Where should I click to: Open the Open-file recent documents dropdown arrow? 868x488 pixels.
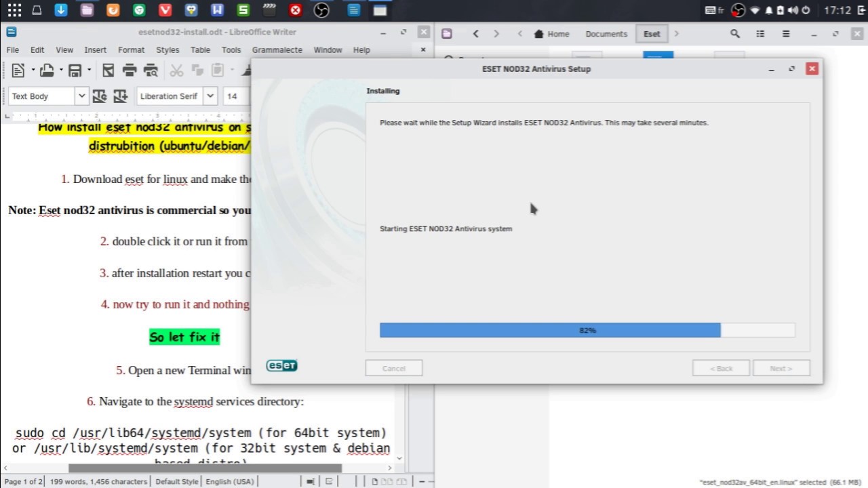[x=60, y=70]
